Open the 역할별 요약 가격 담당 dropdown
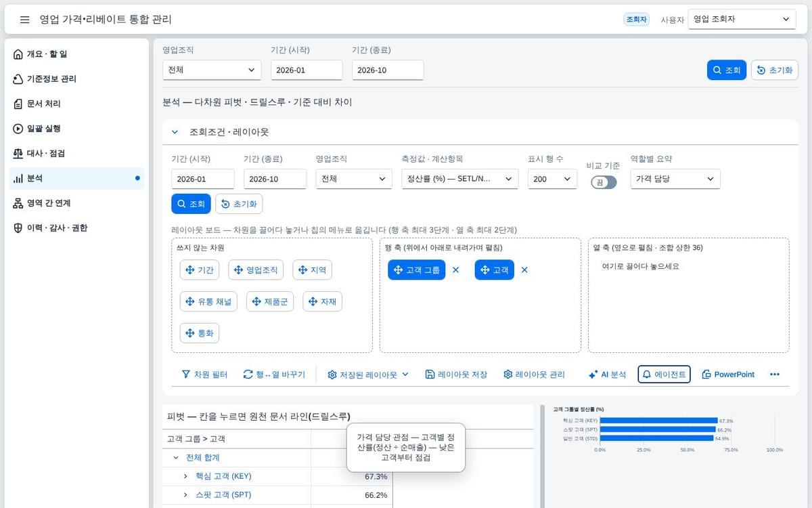812x508 pixels. pos(675,179)
